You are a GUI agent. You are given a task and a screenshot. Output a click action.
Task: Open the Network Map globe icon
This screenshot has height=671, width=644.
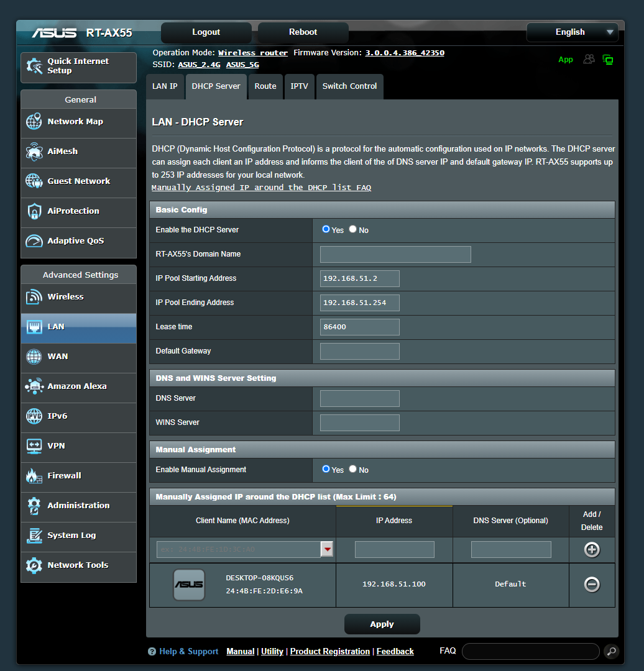(x=34, y=122)
